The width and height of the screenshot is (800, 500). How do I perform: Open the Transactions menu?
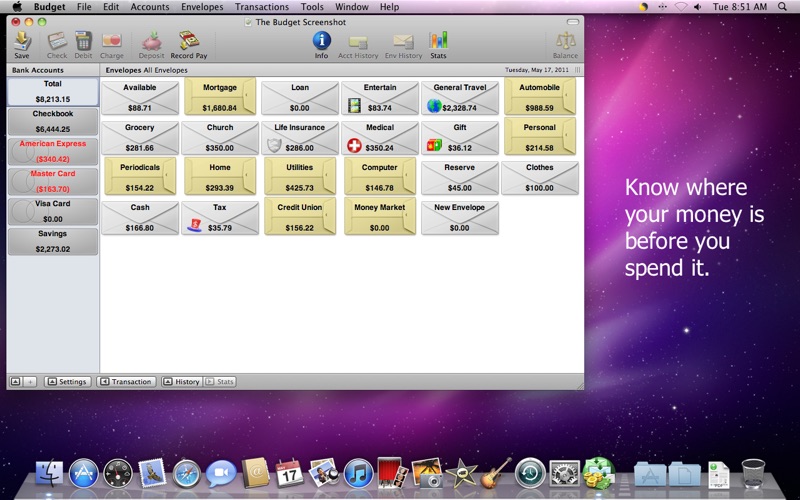(x=262, y=7)
